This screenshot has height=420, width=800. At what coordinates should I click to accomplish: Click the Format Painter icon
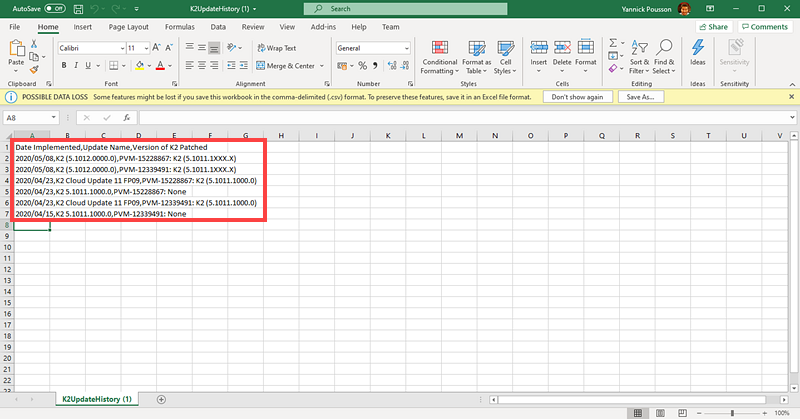(36, 70)
